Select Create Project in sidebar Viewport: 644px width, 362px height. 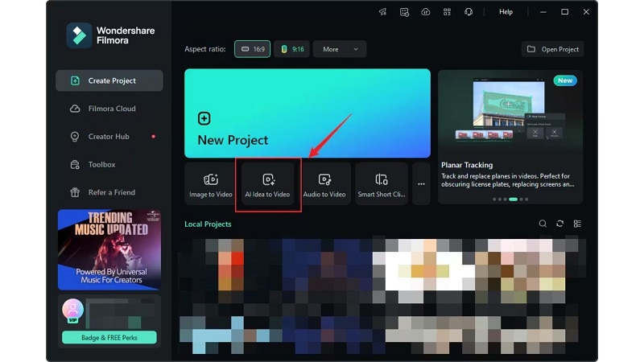[x=109, y=80]
